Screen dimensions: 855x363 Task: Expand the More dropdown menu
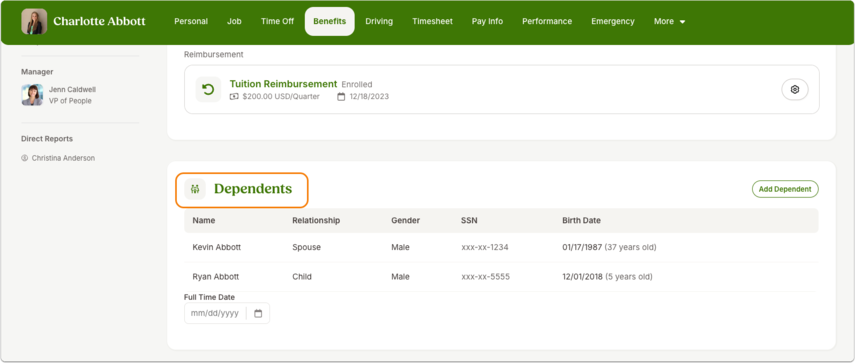669,21
